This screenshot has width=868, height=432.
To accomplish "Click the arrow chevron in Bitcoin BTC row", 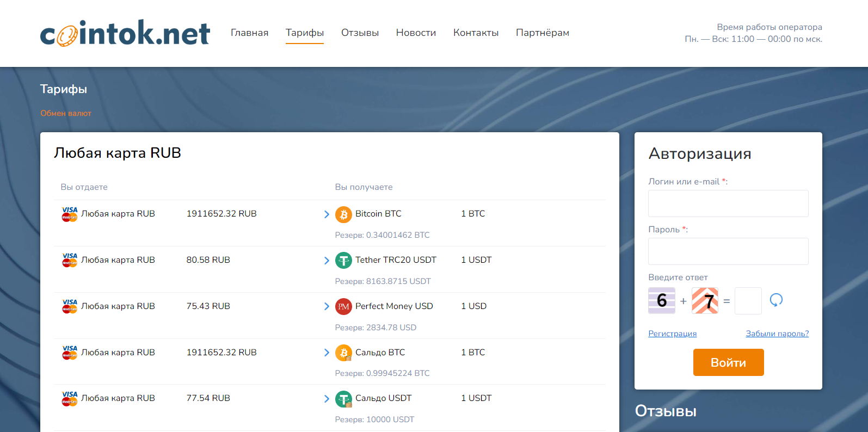I will [327, 214].
